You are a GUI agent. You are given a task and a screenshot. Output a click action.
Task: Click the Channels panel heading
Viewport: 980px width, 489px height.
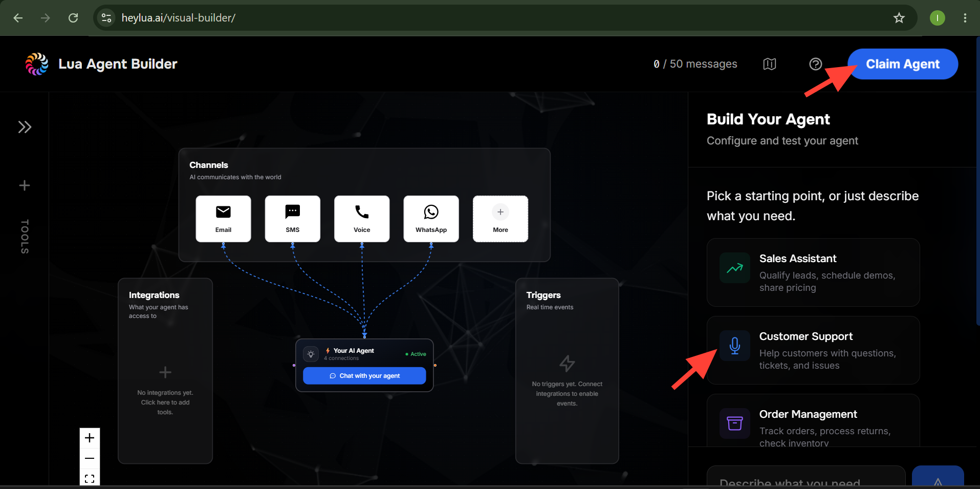209,165
